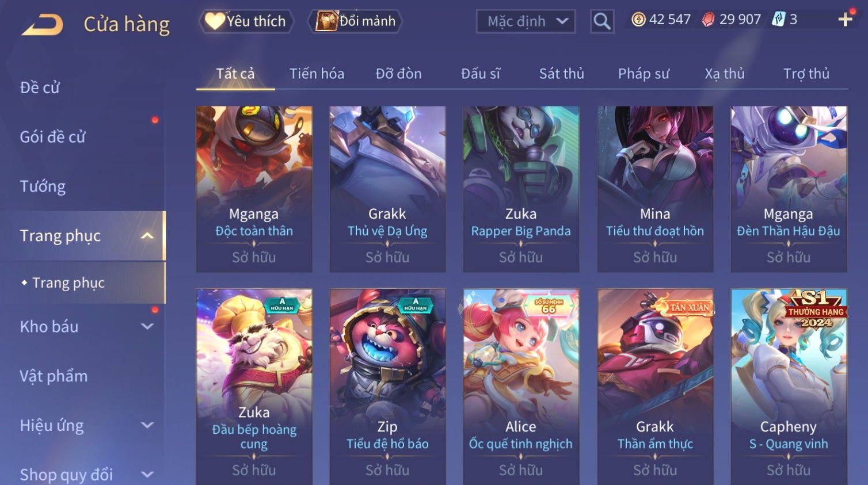Click the golden back arrow icon

click(43, 24)
